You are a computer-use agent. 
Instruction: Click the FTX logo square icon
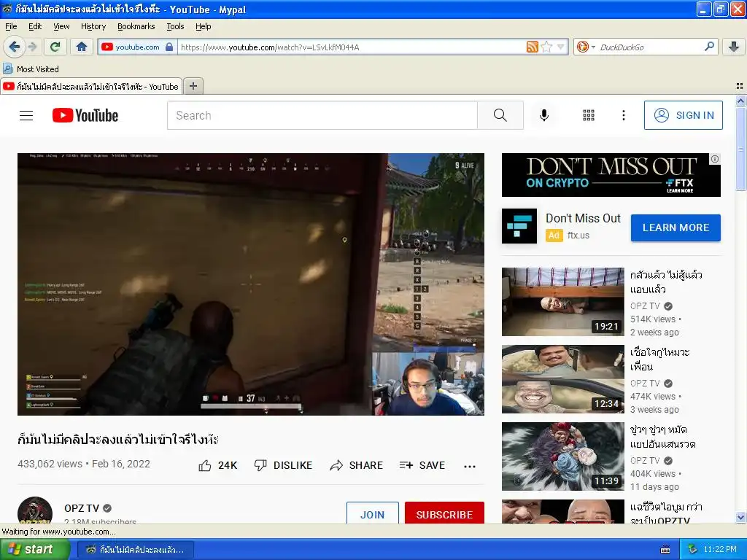(519, 226)
